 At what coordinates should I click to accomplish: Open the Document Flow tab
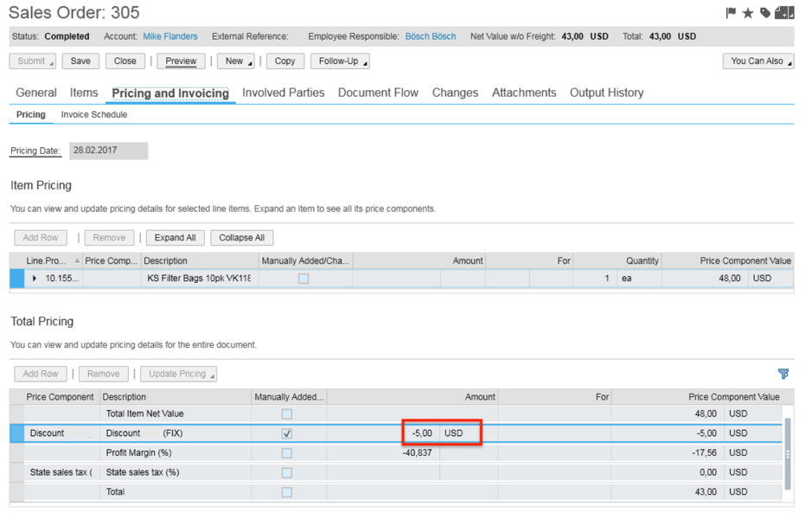click(378, 93)
